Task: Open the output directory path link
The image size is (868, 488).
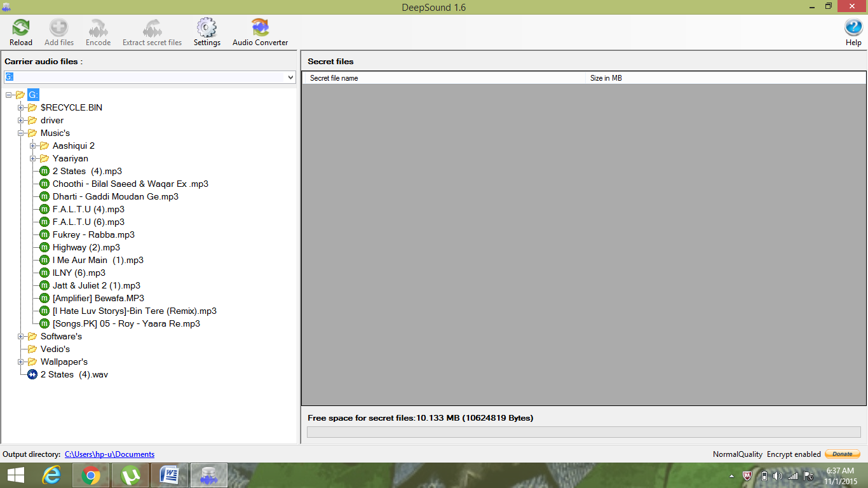Action: [109, 454]
